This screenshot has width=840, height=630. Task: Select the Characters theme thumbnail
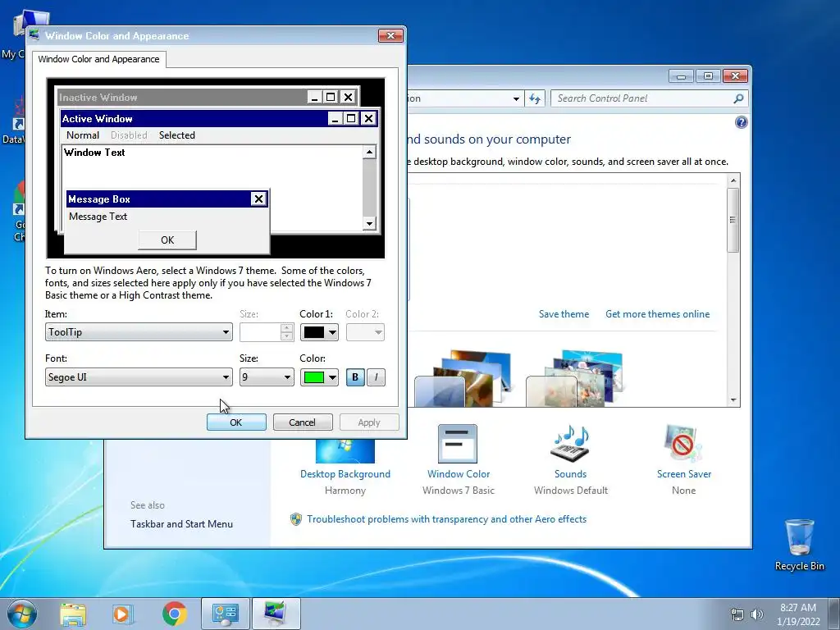tap(575, 378)
